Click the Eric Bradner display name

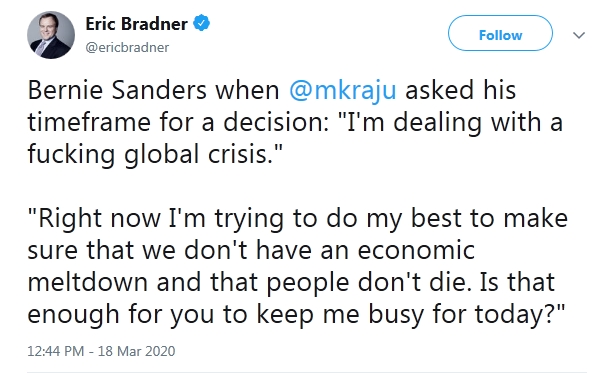pos(136,24)
